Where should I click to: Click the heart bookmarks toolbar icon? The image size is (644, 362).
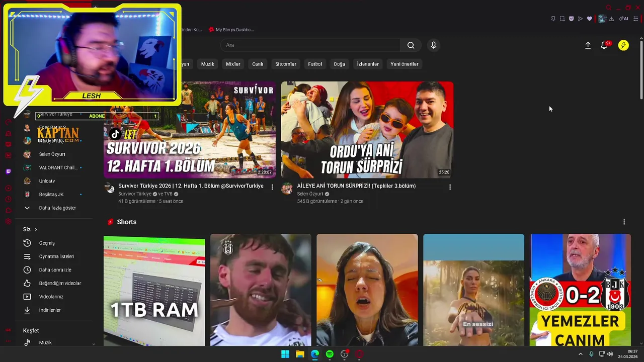(590, 19)
